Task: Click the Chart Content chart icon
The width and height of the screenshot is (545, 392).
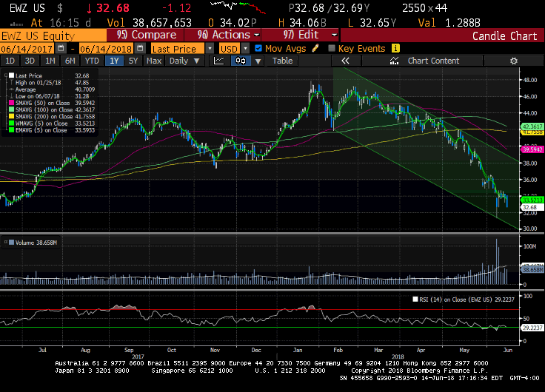Action: [394, 61]
